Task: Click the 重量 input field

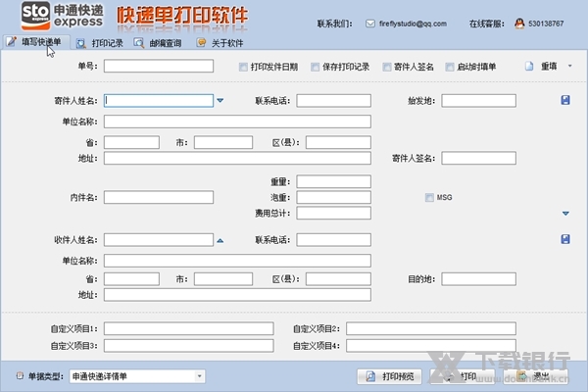Action: (x=334, y=181)
